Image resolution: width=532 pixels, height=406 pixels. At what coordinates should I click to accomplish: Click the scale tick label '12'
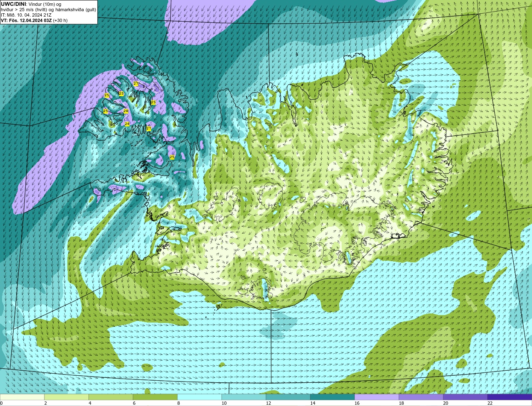(268, 403)
